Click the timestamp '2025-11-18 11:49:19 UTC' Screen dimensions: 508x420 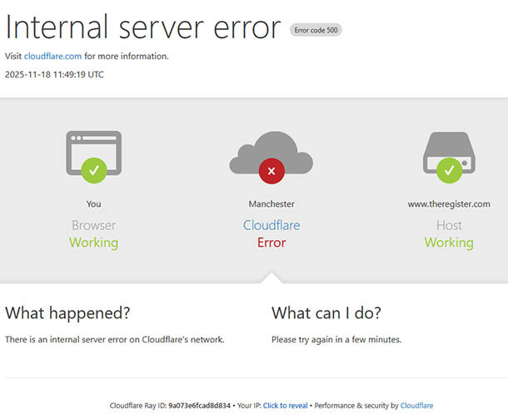(x=54, y=74)
